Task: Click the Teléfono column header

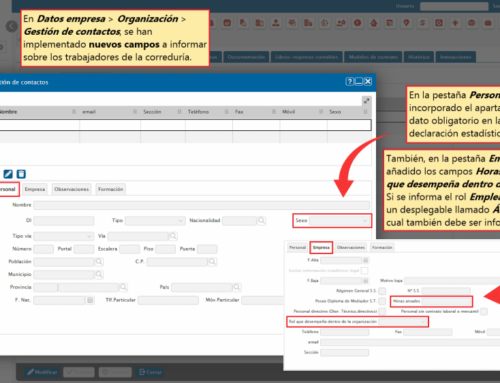Action: [x=209, y=112]
